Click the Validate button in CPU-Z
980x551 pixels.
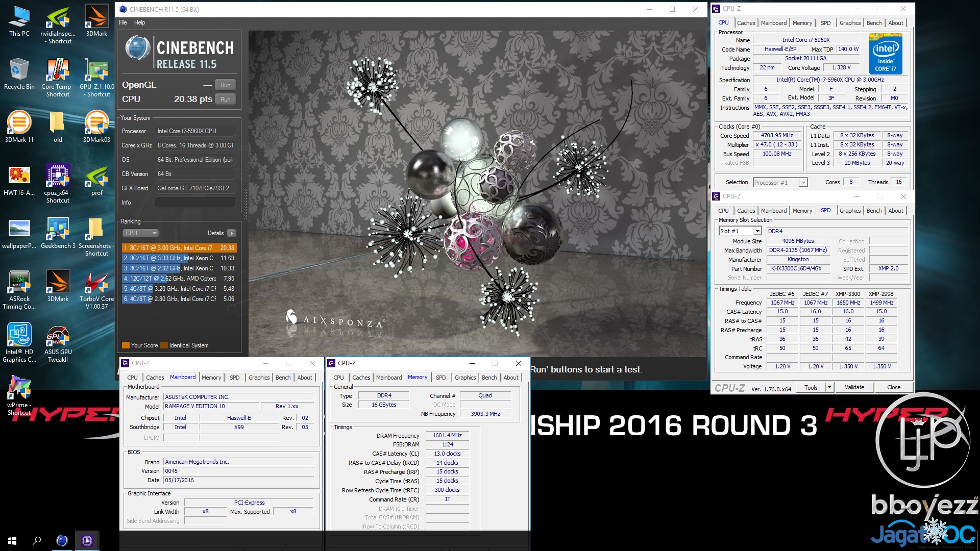coord(854,387)
